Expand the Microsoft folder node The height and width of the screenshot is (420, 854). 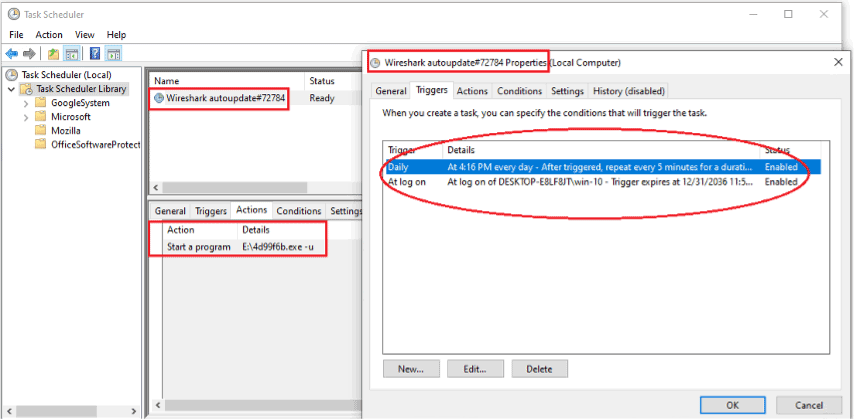pyautogui.click(x=26, y=117)
